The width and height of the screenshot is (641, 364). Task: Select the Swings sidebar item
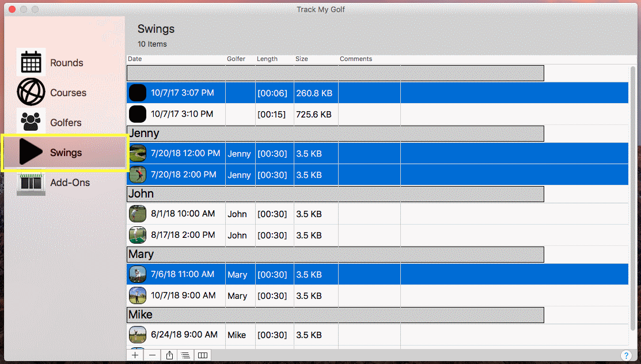pyautogui.click(x=65, y=153)
